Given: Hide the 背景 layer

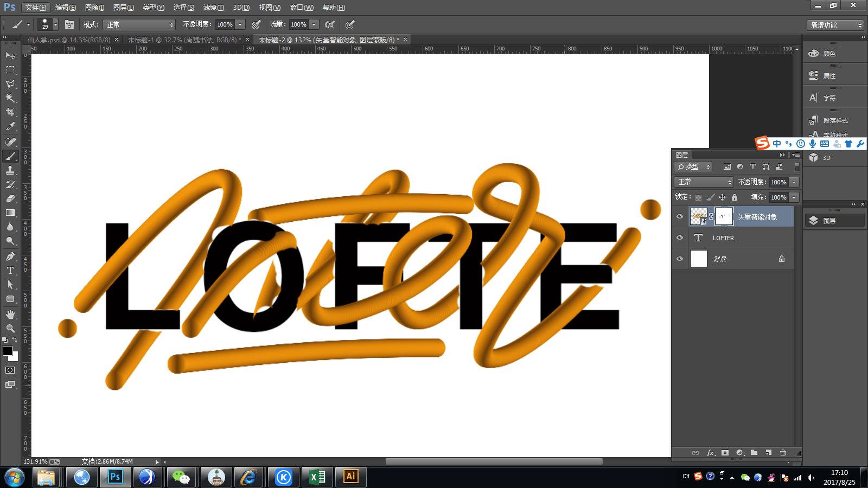Looking at the screenshot, I should [x=680, y=259].
